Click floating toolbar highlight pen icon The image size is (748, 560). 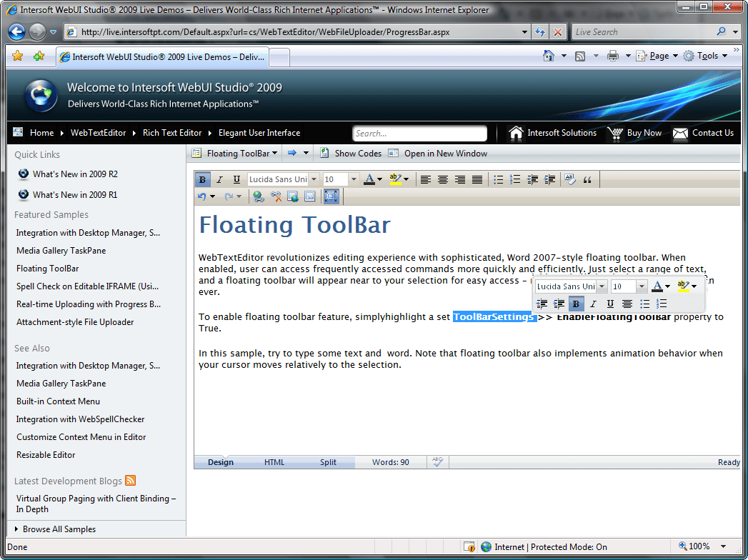pos(684,286)
